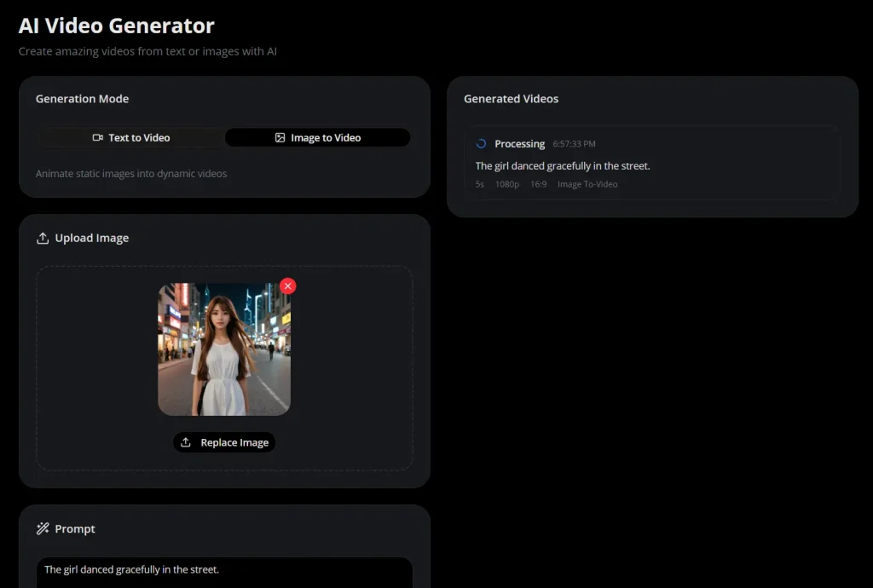Click the magic wand icon next to Prompt

click(x=42, y=528)
